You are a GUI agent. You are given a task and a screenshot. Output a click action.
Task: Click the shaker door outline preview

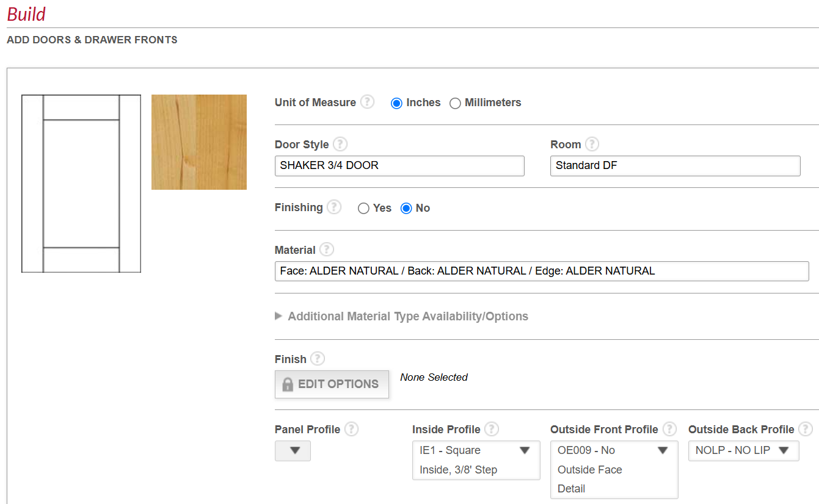(81, 184)
